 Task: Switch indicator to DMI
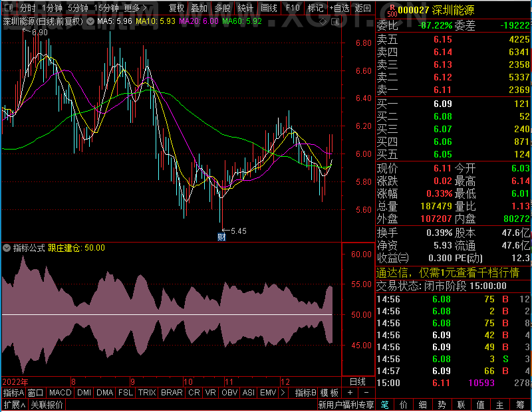pyautogui.click(x=84, y=393)
